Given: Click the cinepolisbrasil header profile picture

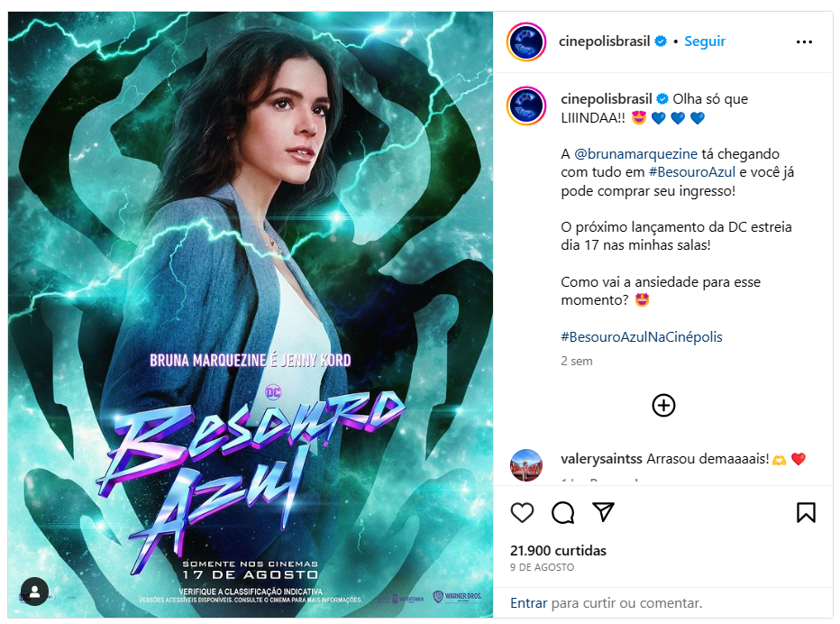Looking at the screenshot, I should [x=526, y=41].
